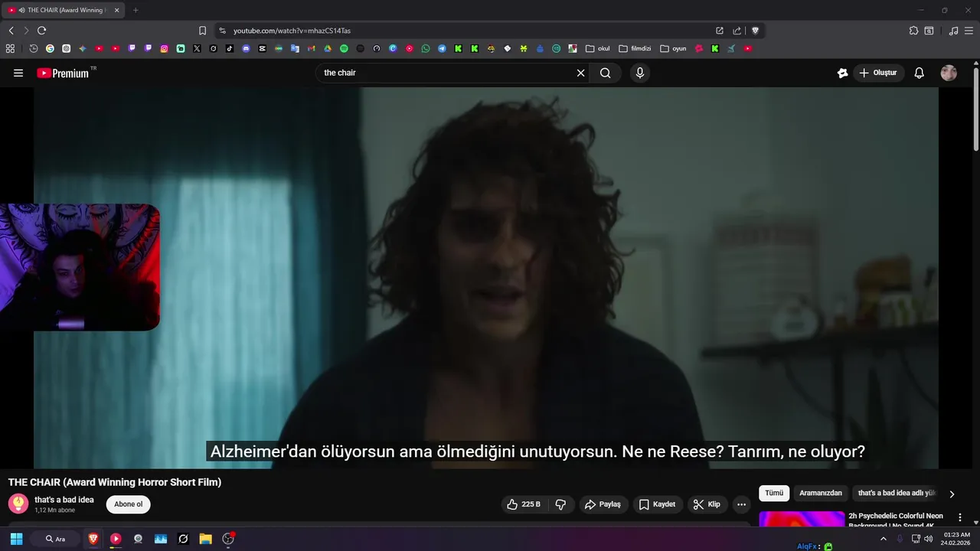
Task: Open options for the Psychedelic Neon video
Action: pyautogui.click(x=960, y=517)
